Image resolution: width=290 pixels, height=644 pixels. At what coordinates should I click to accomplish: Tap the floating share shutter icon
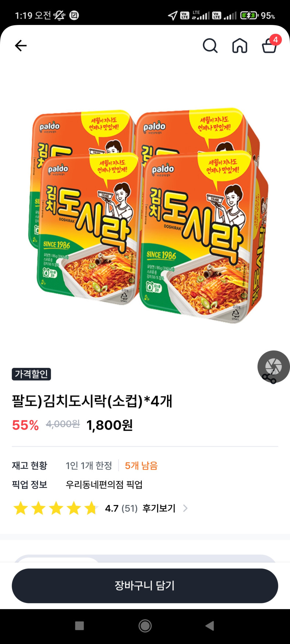click(x=273, y=367)
